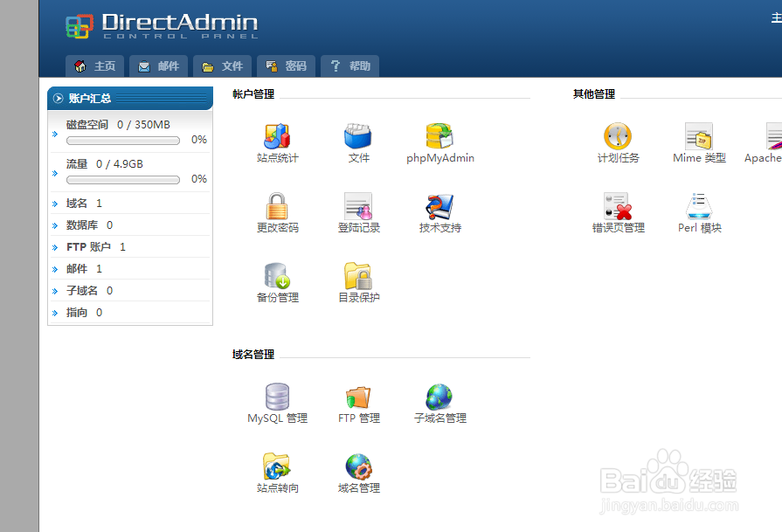Viewport: 782px width, 532px height.
Task: Open 登陆记录 login history icon
Action: (x=358, y=206)
